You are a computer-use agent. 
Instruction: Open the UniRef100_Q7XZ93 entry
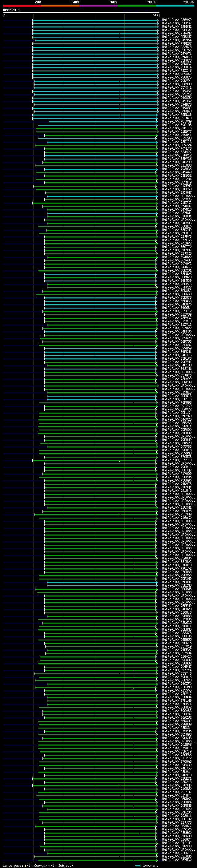click(x=177, y=138)
